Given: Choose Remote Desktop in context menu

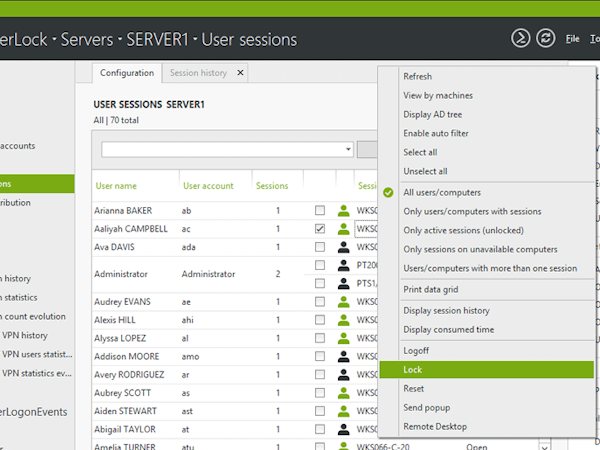Looking at the screenshot, I should tap(435, 426).
